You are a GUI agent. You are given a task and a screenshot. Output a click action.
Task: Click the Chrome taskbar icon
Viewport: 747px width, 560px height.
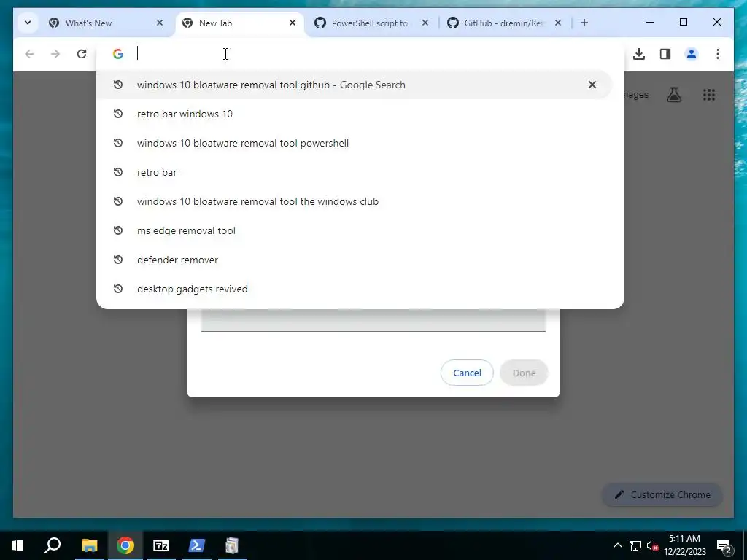(x=125, y=545)
